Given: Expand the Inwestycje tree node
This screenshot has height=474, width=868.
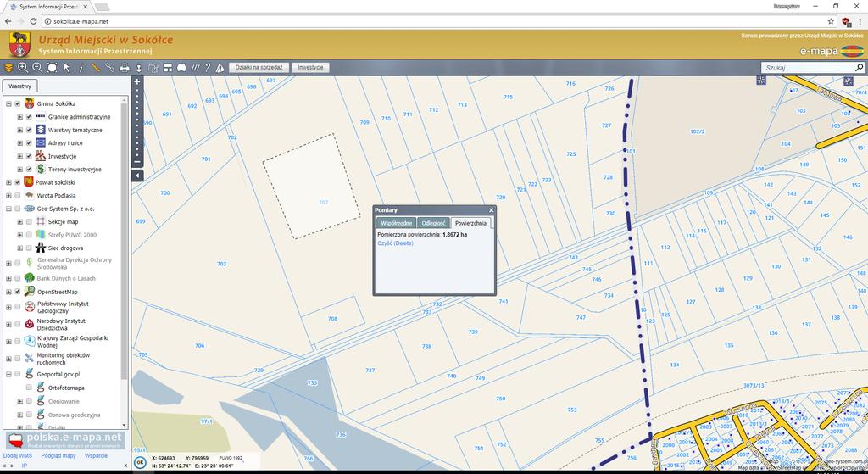Looking at the screenshot, I should pos(20,156).
